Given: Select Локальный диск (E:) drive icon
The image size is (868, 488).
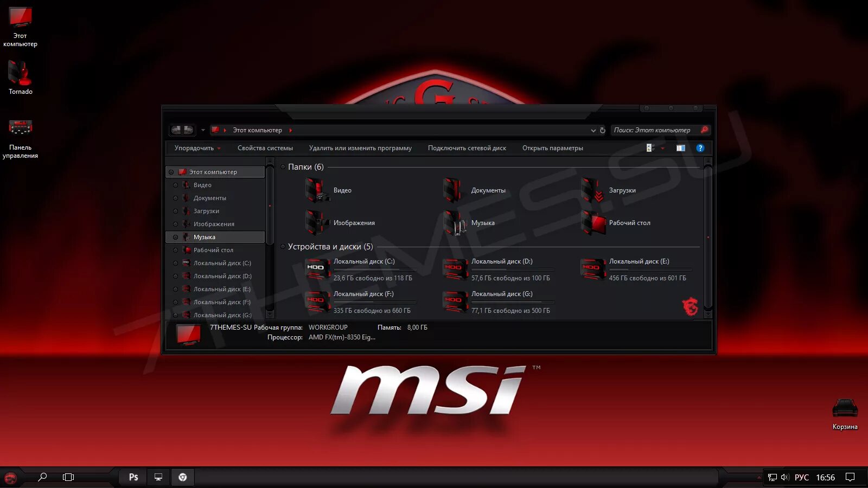Looking at the screenshot, I should pos(593,269).
